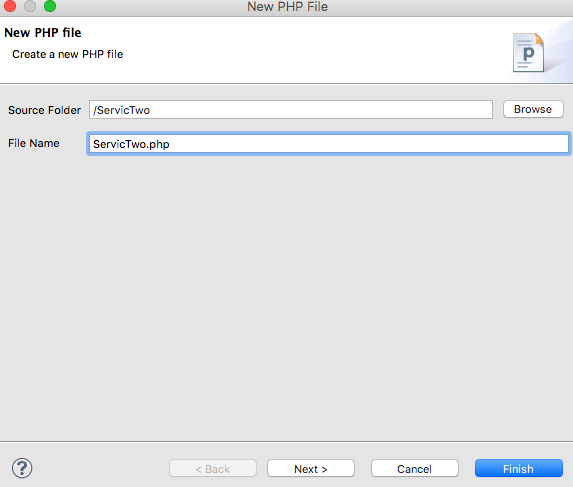Image resolution: width=573 pixels, height=487 pixels.
Task: Click the disabled Back button
Action: point(213,468)
